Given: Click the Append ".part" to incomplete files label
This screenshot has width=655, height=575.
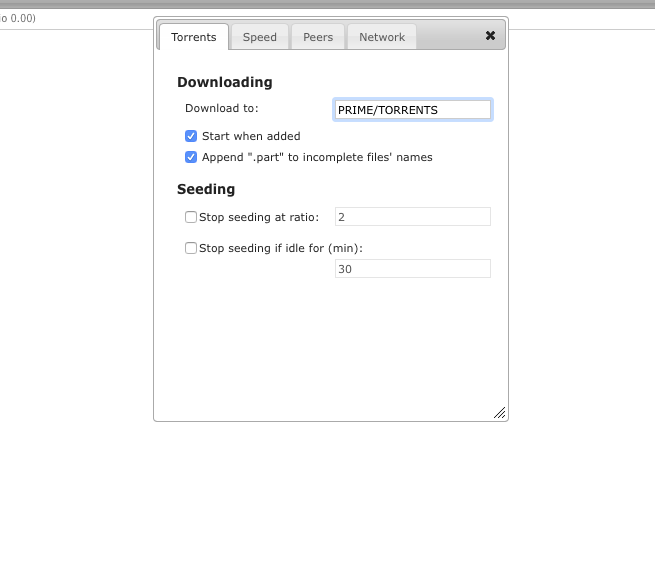Looking at the screenshot, I should 317,157.
